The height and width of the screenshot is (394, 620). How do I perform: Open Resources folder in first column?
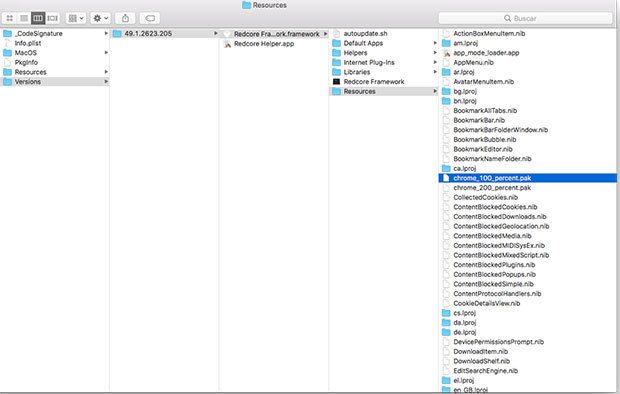click(55, 72)
